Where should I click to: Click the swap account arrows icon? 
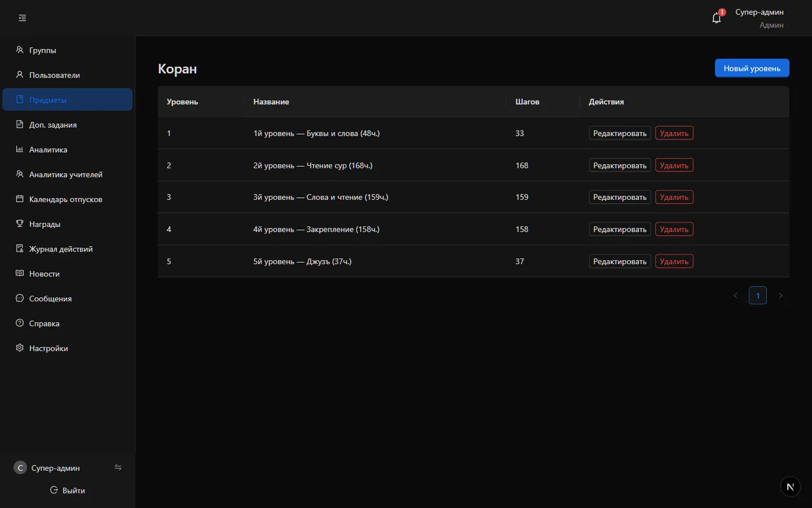(118, 467)
